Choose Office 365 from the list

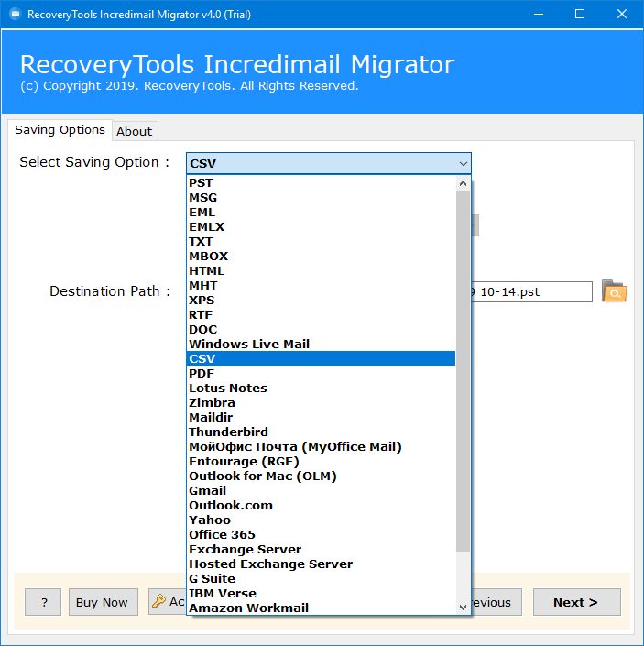[x=321, y=535]
